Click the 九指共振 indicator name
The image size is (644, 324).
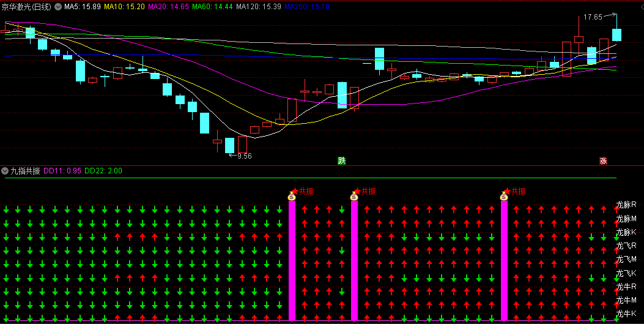pyautogui.click(x=25, y=171)
